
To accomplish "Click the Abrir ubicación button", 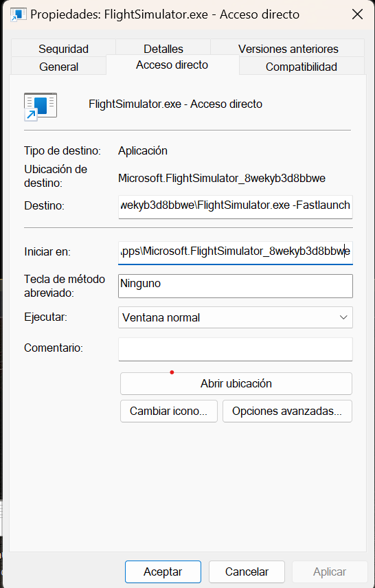I will (236, 383).
